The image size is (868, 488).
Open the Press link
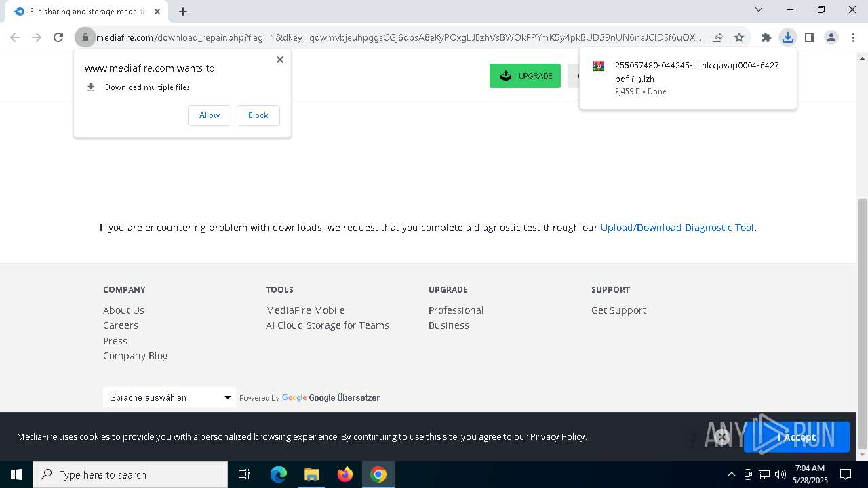[x=115, y=341]
